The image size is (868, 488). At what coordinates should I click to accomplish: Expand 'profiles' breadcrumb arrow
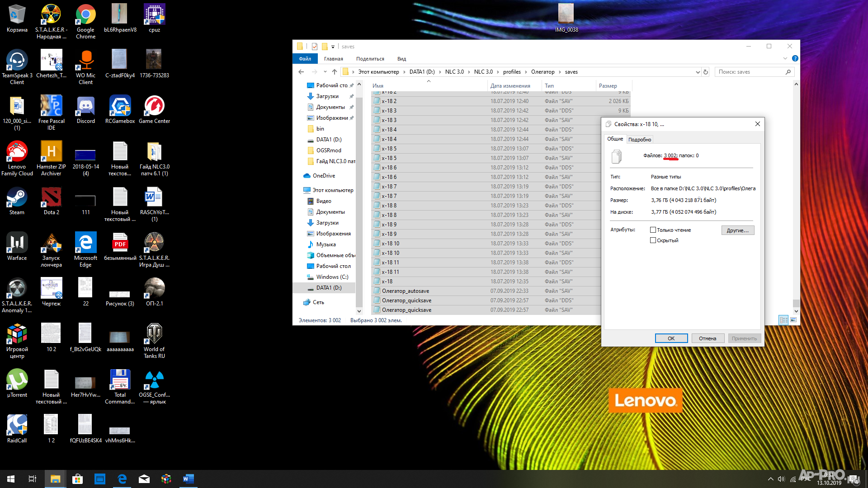pyautogui.click(x=526, y=72)
